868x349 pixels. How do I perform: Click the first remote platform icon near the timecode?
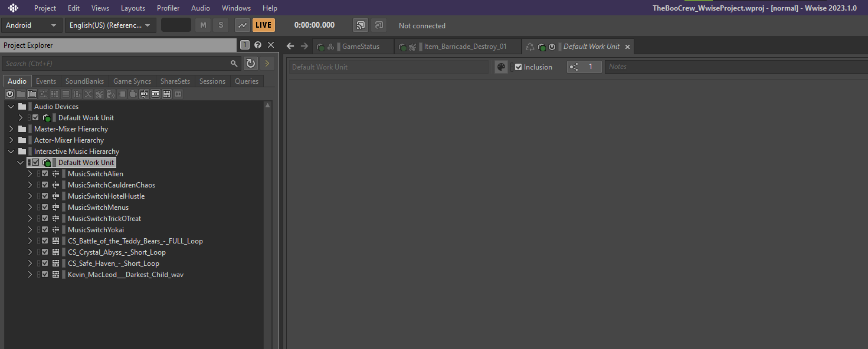pyautogui.click(x=360, y=25)
